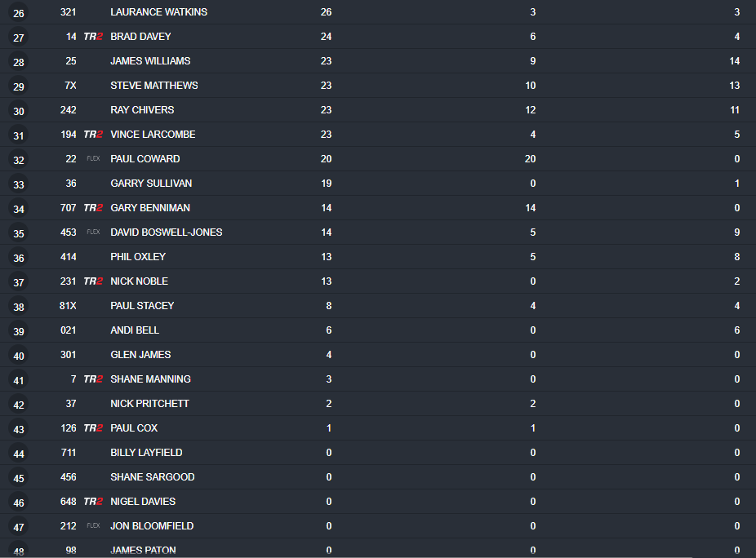Click the TR2 icon beside Gary Benniman
The width and height of the screenshot is (756, 558).
click(93, 208)
